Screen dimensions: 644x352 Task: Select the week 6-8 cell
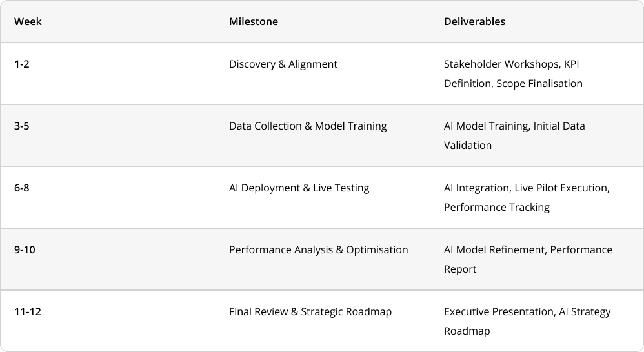[21, 188]
